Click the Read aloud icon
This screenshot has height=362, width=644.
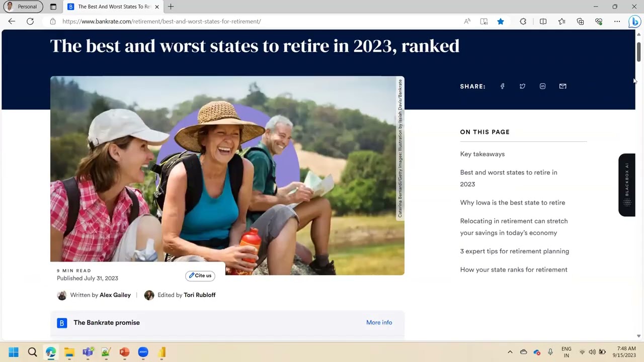coord(467,21)
